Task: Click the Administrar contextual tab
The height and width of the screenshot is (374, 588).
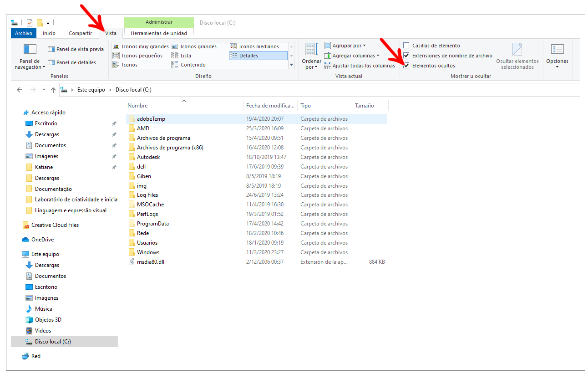Action: coord(159,22)
